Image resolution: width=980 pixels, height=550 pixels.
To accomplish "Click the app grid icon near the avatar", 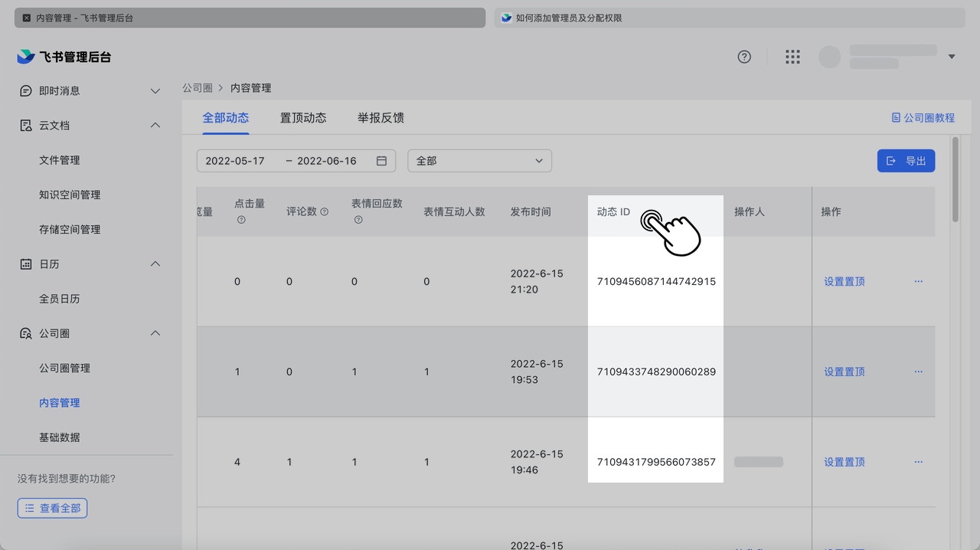I will (x=792, y=56).
